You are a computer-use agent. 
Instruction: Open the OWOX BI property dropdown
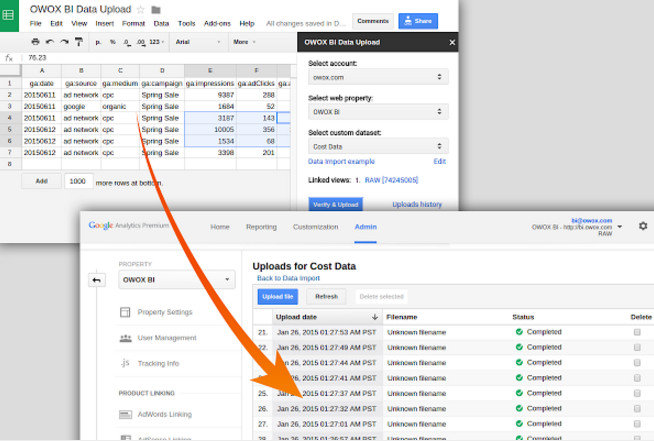click(x=177, y=280)
